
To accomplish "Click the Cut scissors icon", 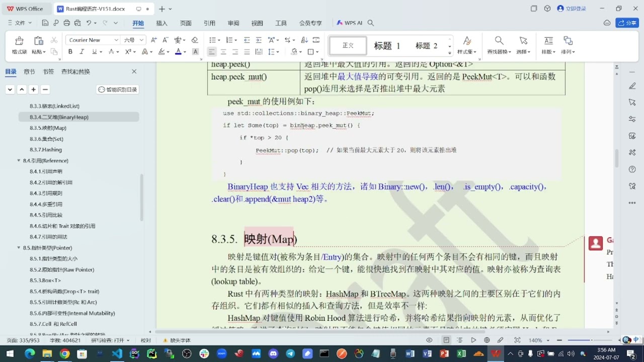I will click(54, 40).
